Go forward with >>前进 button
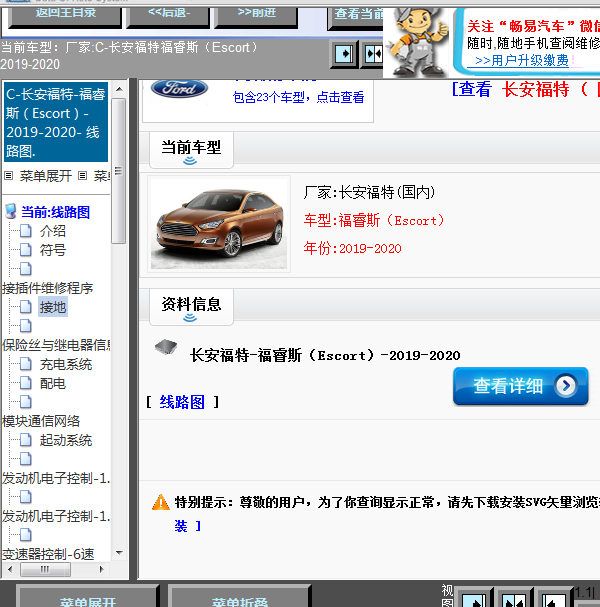This screenshot has width=600, height=607. (256, 15)
